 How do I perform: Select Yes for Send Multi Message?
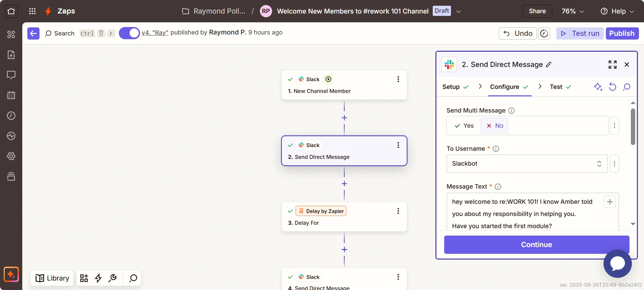[x=464, y=126]
